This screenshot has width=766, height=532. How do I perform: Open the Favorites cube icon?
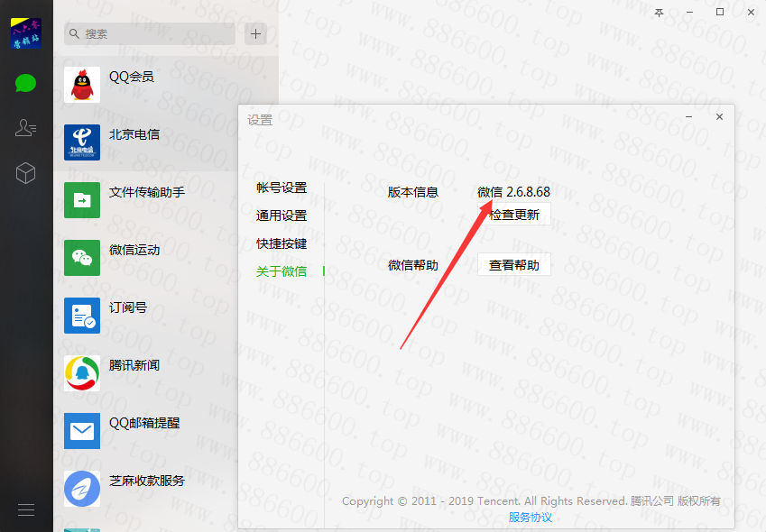26,173
